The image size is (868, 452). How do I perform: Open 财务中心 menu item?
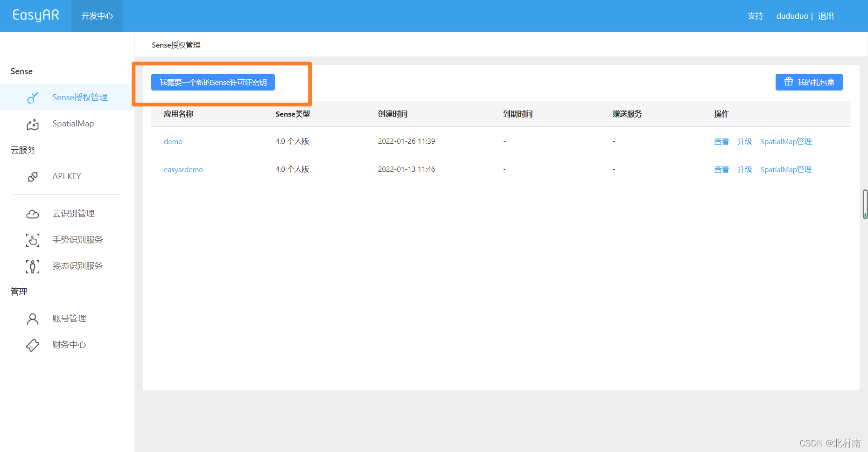coord(69,345)
